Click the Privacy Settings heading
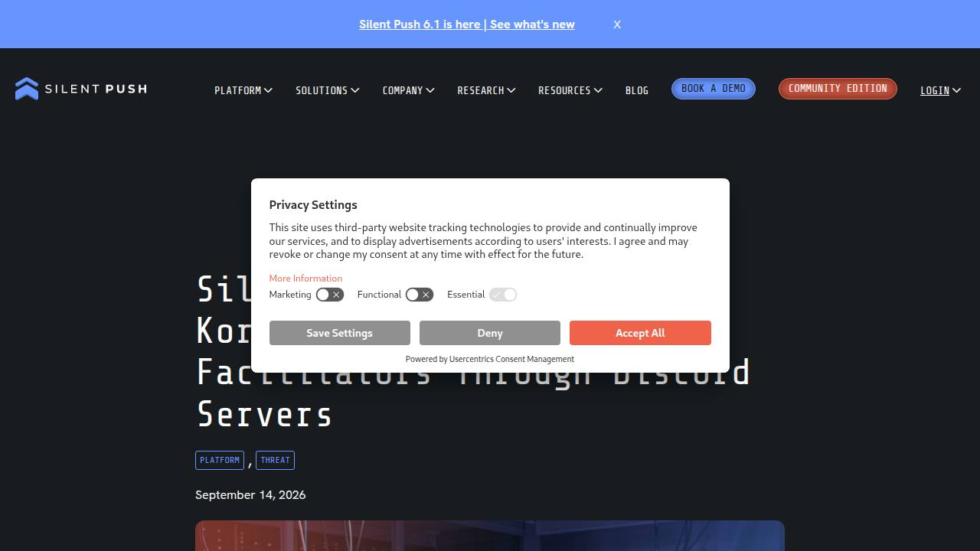The height and width of the screenshot is (551, 980). click(313, 205)
